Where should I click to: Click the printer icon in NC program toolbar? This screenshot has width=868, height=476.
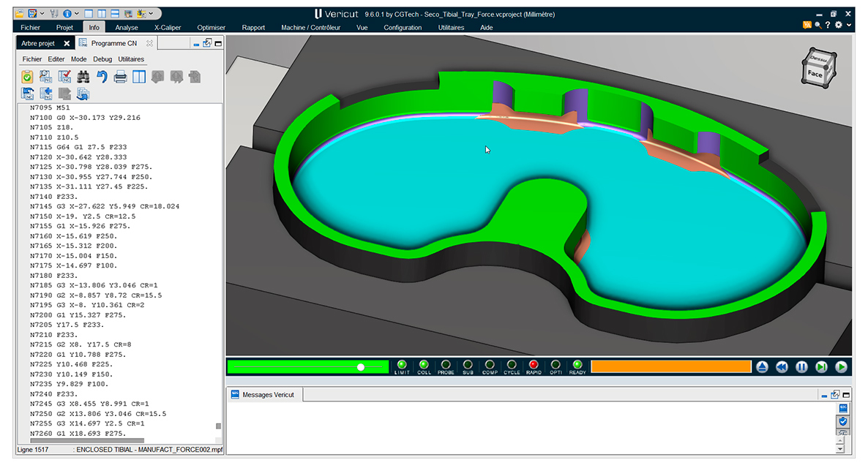[x=120, y=77]
